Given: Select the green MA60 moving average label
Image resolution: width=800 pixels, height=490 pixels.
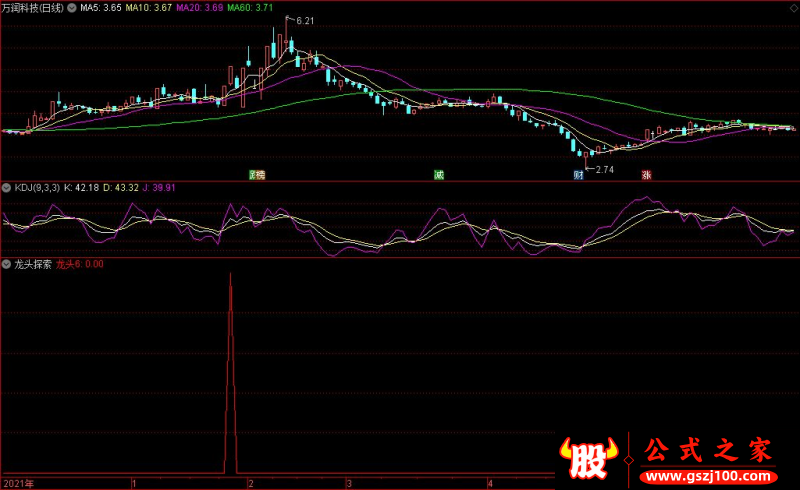Looking at the screenshot, I should 250,8.
